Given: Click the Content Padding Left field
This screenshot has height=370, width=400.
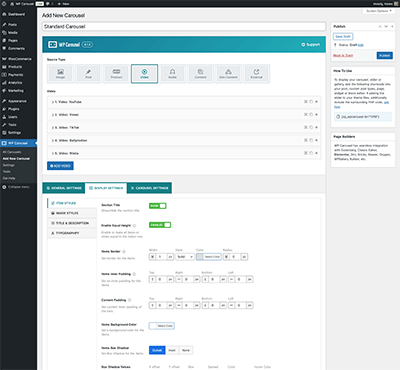Looking at the screenshot, I should [241, 305].
